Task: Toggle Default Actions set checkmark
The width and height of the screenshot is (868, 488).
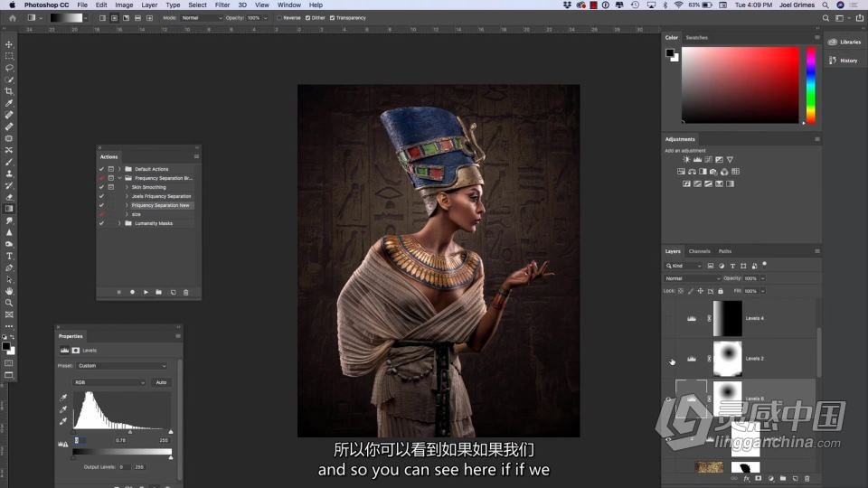Action: 101,169
